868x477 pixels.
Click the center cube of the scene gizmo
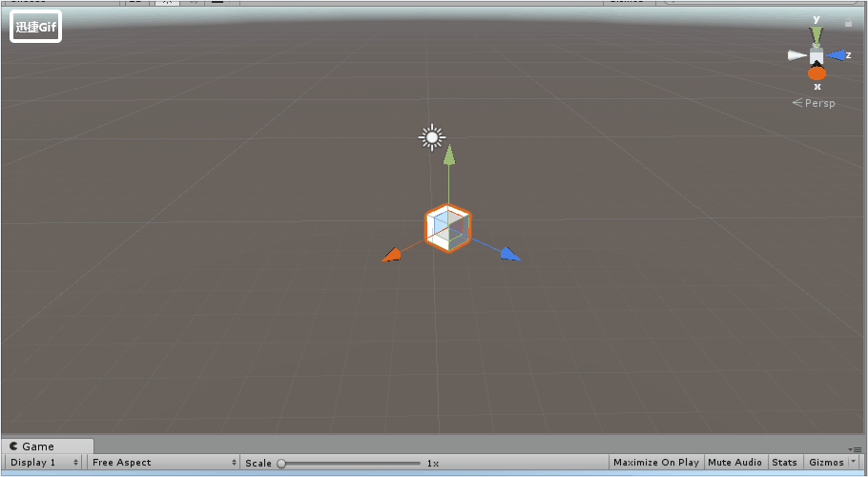pyautogui.click(x=816, y=56)
